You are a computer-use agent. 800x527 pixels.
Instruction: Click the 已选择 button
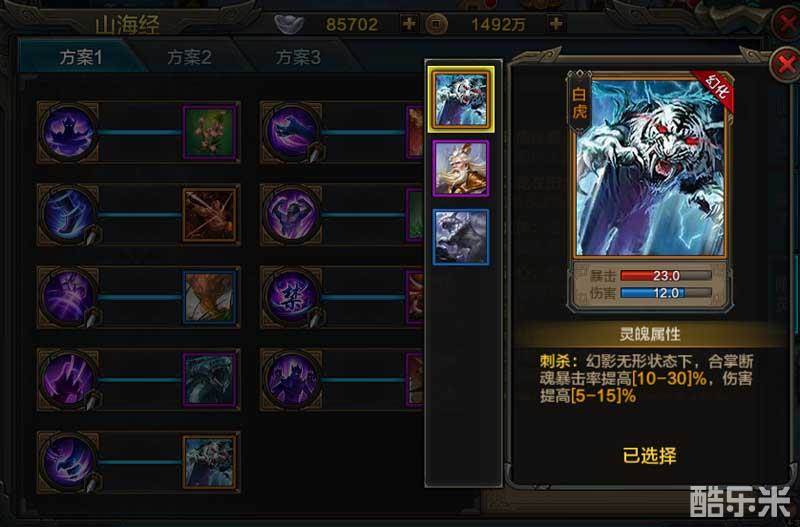[x=649, y=455]
